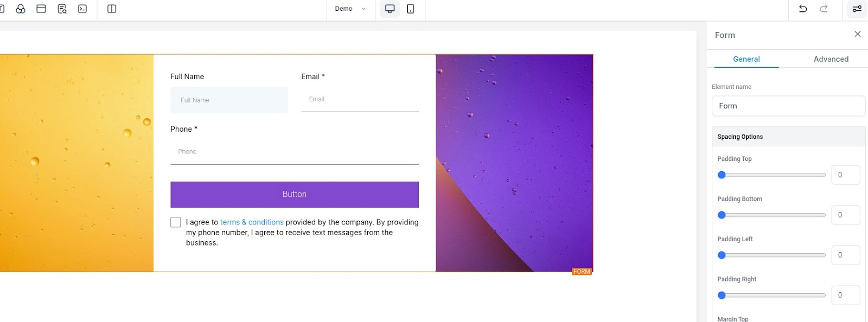Close the Form settings panel
The height and width of the screenshot is (322, 868).
click(858, 34)
